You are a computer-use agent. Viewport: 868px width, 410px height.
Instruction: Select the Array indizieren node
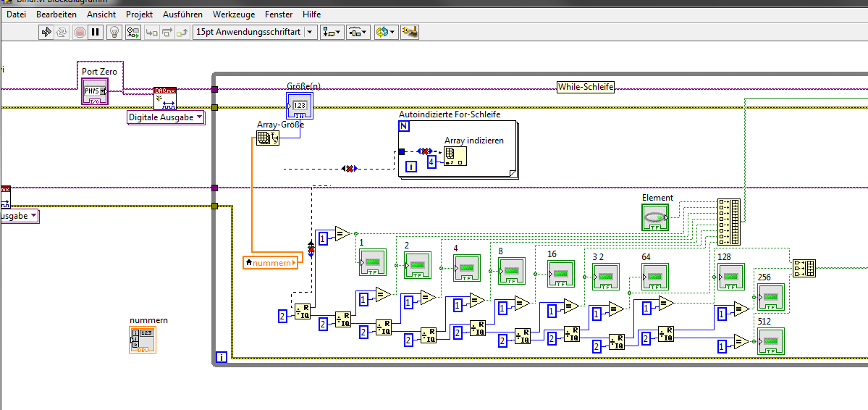point(455,155)
